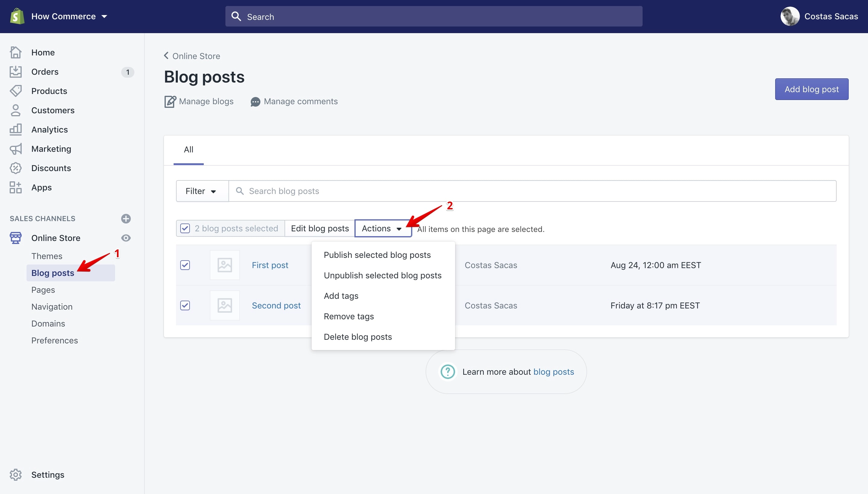Click the help question mark icon
The height and width of the screenshot is (494, 868).
click(447, 371)
